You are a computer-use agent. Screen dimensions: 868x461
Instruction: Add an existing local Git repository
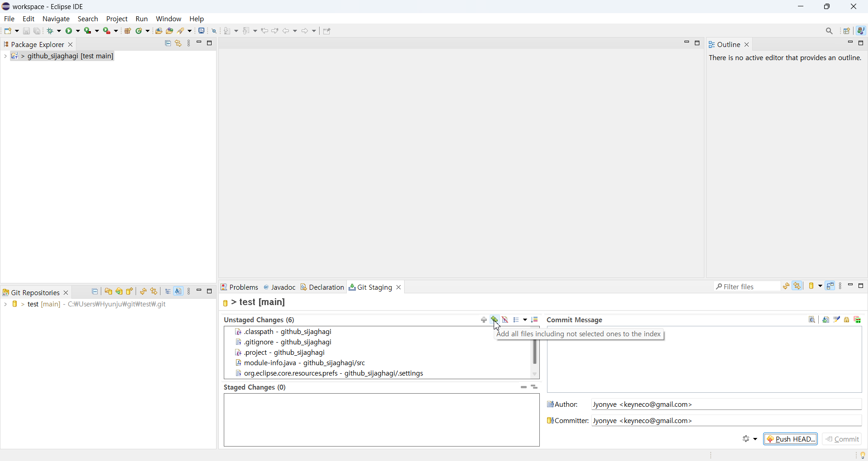click(x=108, y=292)
